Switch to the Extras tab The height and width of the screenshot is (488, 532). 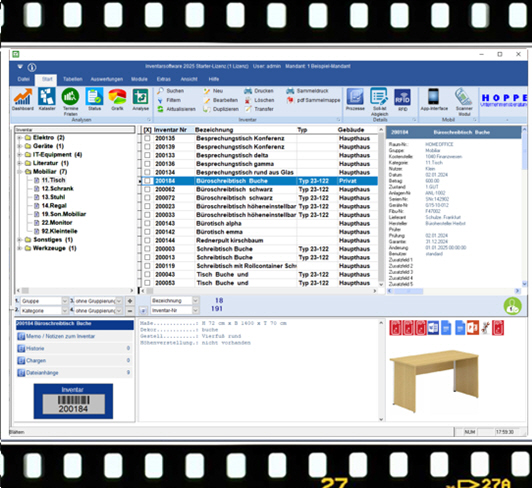point(164,79)
